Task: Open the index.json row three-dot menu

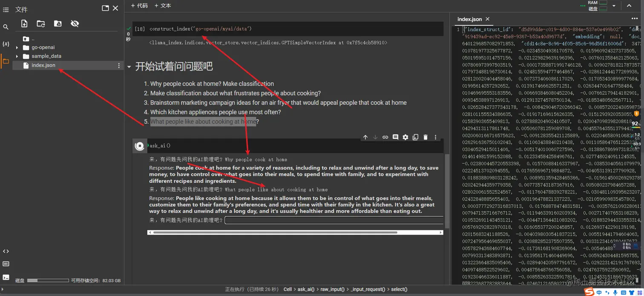Action: (x=119, y=66)
